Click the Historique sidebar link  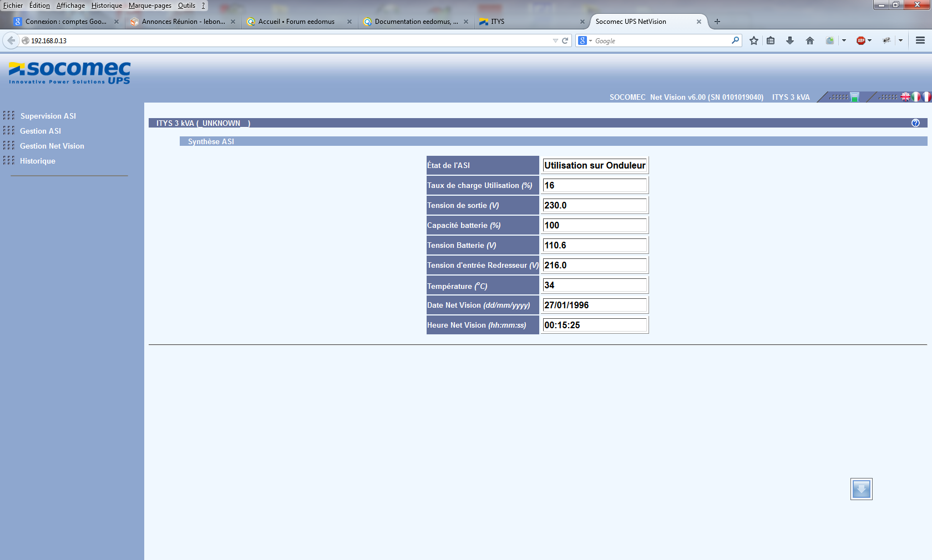(x=37, y=161)
